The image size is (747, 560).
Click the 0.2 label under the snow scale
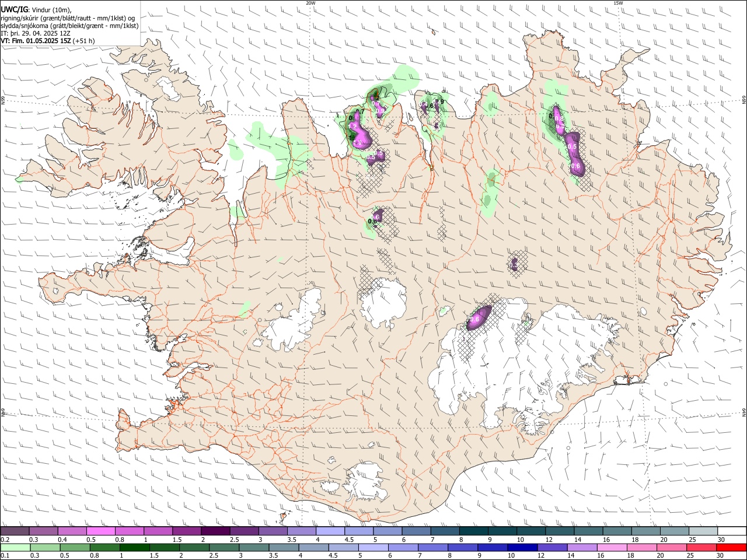coord(5,540)
